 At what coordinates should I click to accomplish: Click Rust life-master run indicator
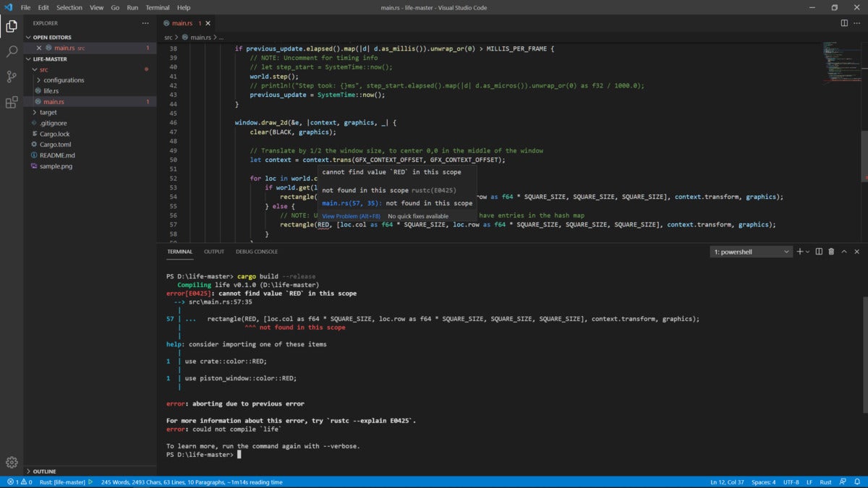(x=66, y=482)
